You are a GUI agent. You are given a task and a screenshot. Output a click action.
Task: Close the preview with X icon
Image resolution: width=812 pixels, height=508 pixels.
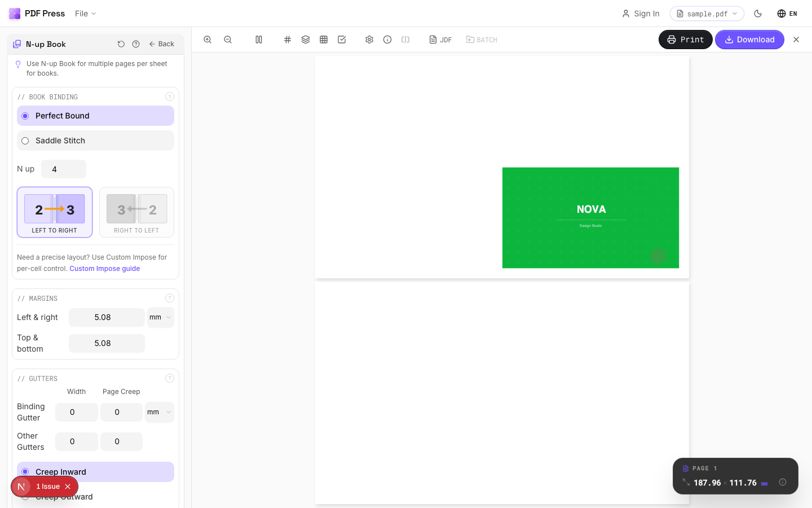[796, 40]
